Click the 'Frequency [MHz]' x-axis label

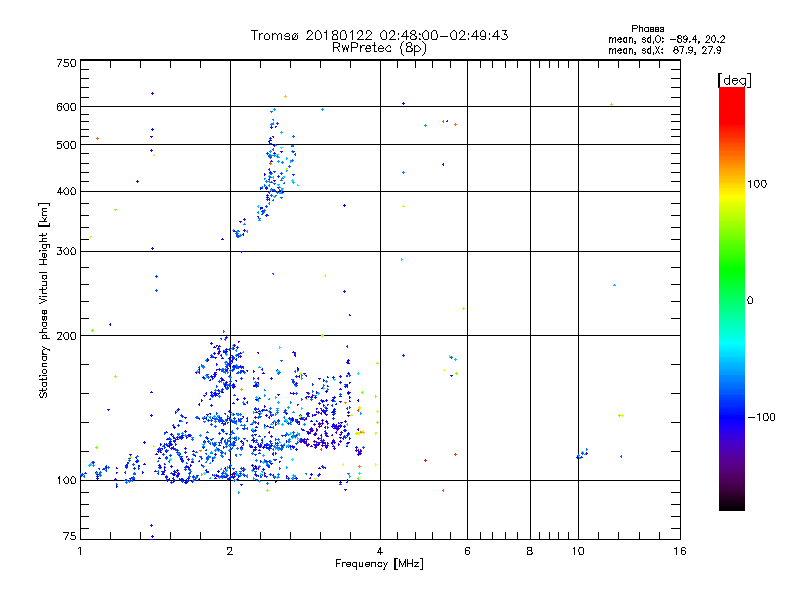pyautogui.click(x=379, y=564)
